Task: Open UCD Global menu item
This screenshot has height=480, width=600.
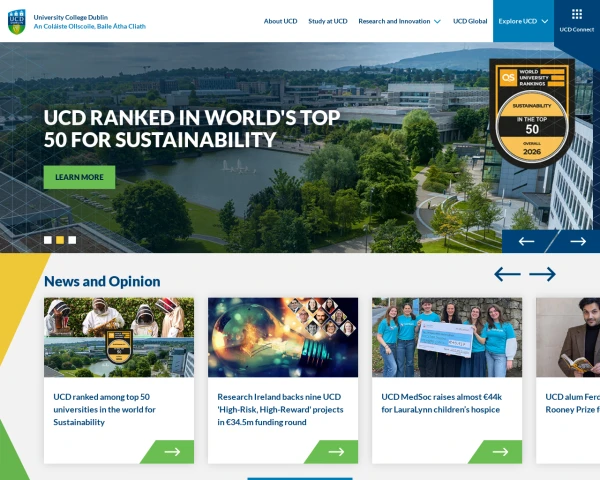Action: tap(470, 21)
